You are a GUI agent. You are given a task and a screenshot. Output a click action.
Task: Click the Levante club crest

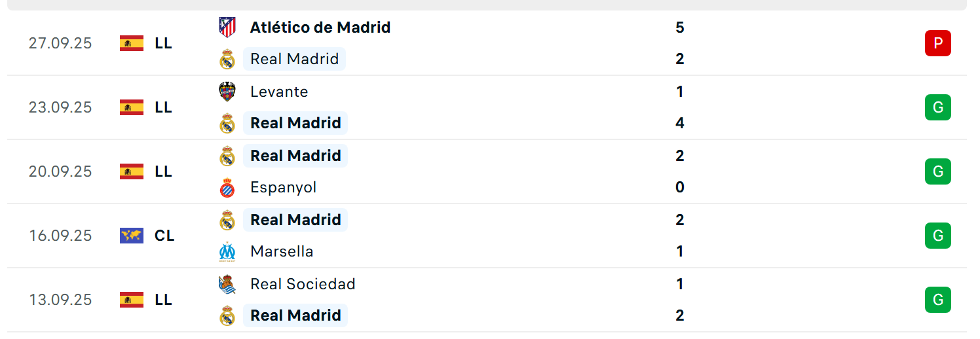[x=227, y=92]
